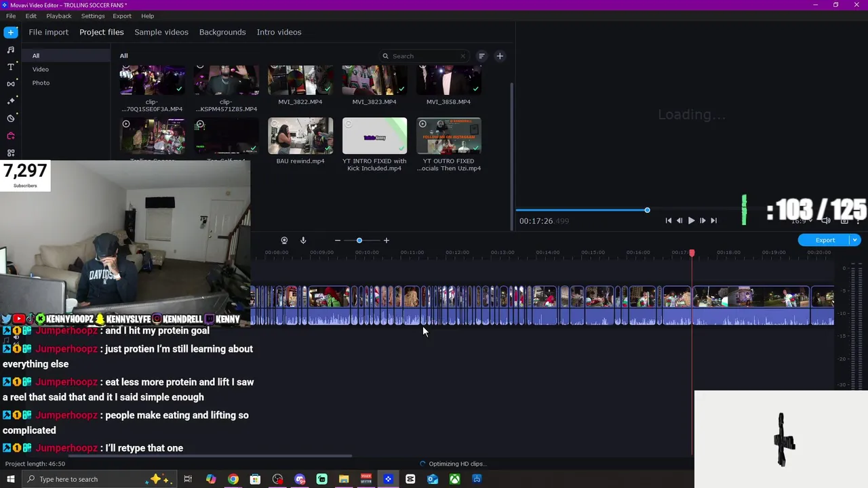Select the BAU rewind.mp4 thumbnail
This screenshot has height=488, width=868.
point(300,136)
